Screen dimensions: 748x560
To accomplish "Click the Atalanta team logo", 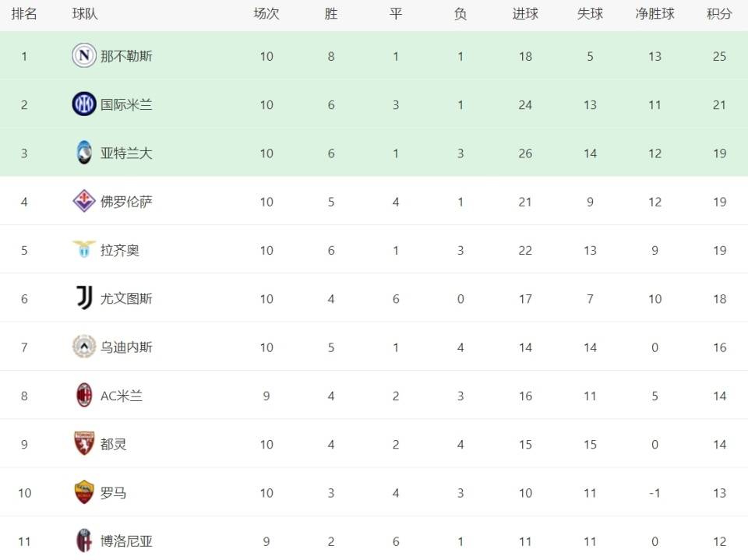I will (84, 153).
